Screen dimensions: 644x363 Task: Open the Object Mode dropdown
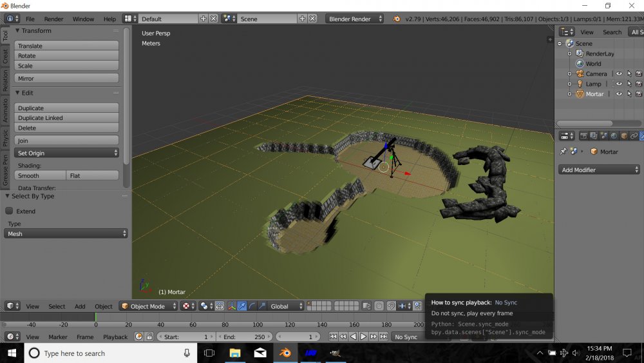[x=148, y=306]
